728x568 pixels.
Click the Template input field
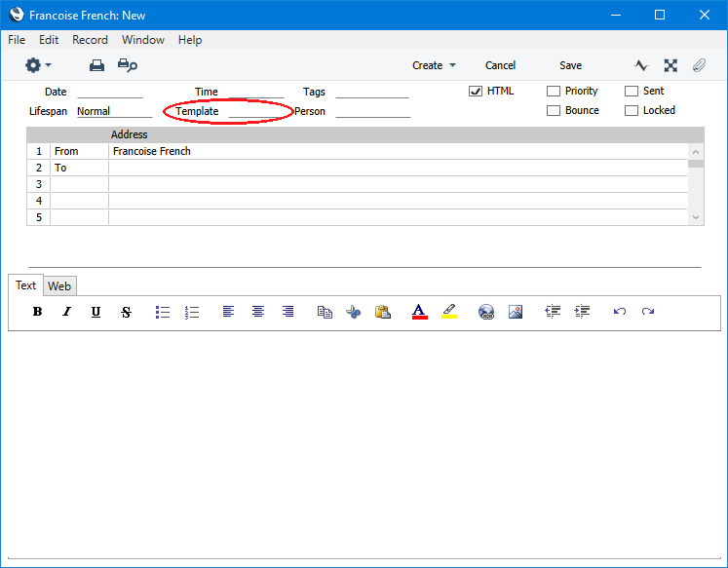(257, 111)
